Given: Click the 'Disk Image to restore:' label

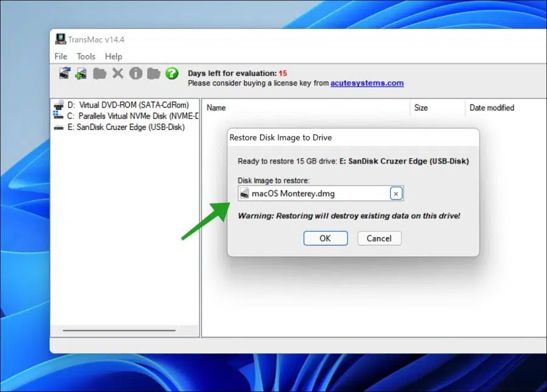Looking at the screenshot, I should pos(273,181).
